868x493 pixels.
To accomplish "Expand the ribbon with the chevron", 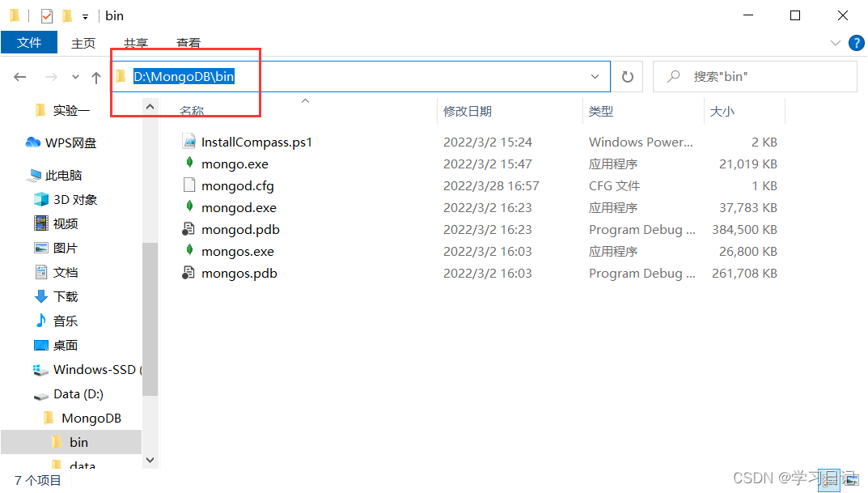I will (x=836, y=43).
